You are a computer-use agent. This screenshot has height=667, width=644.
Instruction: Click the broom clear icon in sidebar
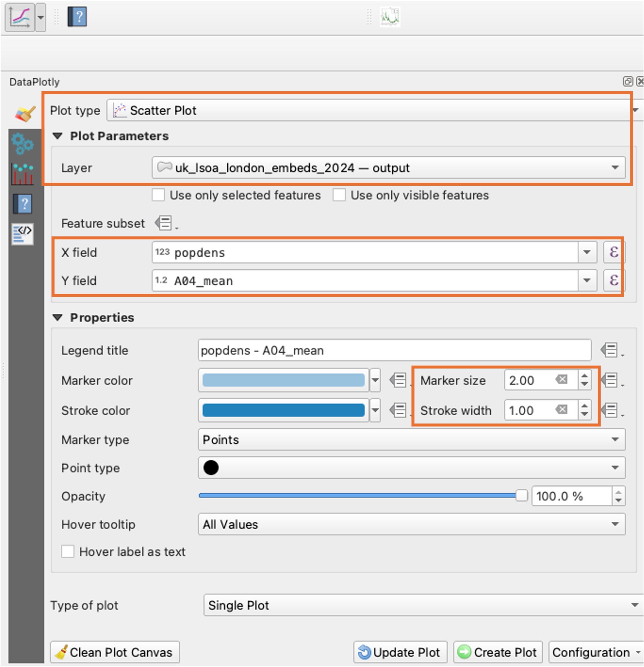25,114
